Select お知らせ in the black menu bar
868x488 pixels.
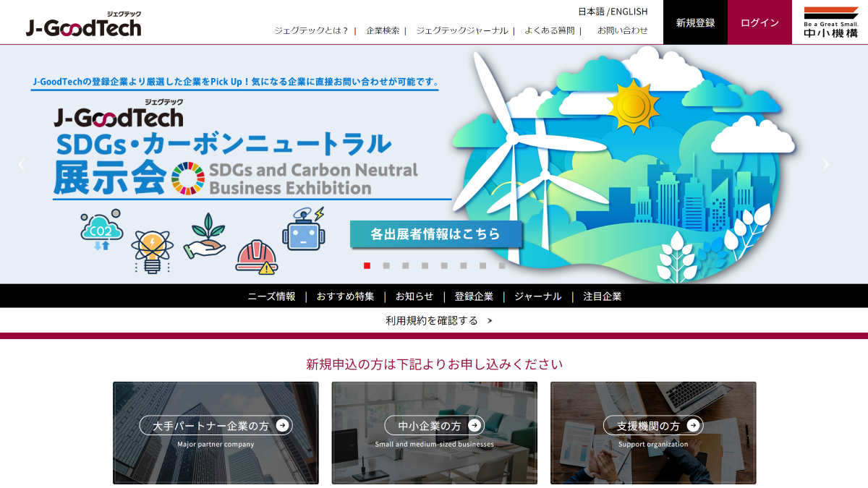click(414, 296)
